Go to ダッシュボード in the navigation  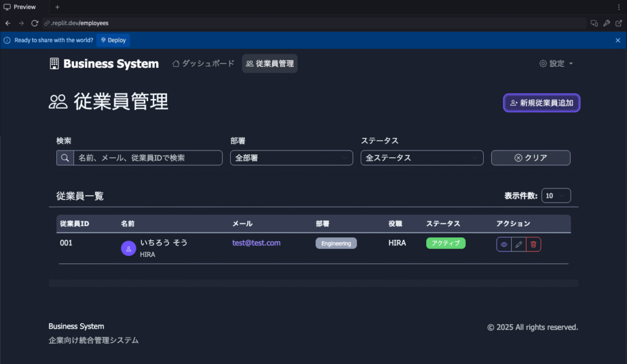point(203,64)
